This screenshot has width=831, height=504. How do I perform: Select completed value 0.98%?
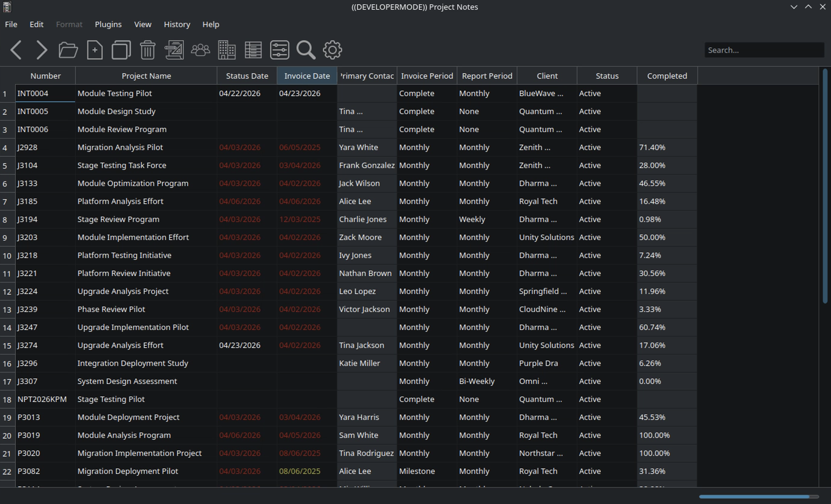click(667, 219)
